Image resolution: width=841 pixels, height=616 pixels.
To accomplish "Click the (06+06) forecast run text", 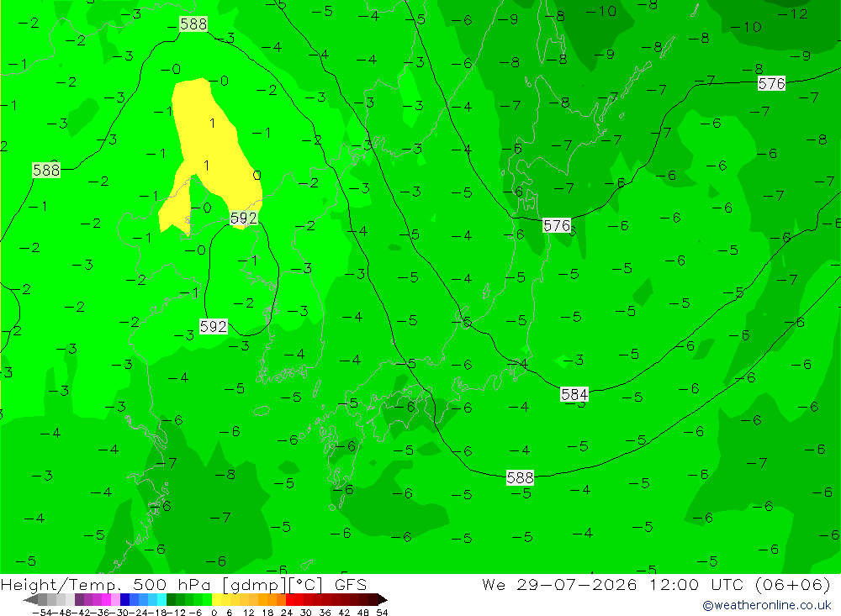I will [791, 584].
